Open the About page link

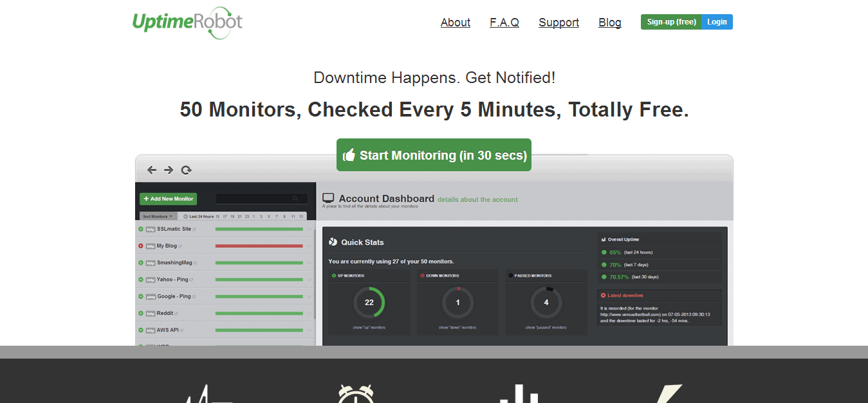(x=456, y=23)
